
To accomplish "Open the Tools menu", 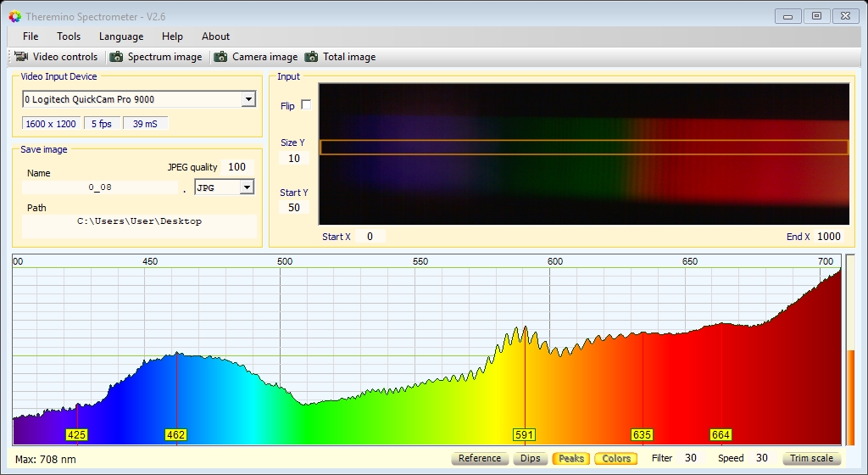I will point(69,36).
